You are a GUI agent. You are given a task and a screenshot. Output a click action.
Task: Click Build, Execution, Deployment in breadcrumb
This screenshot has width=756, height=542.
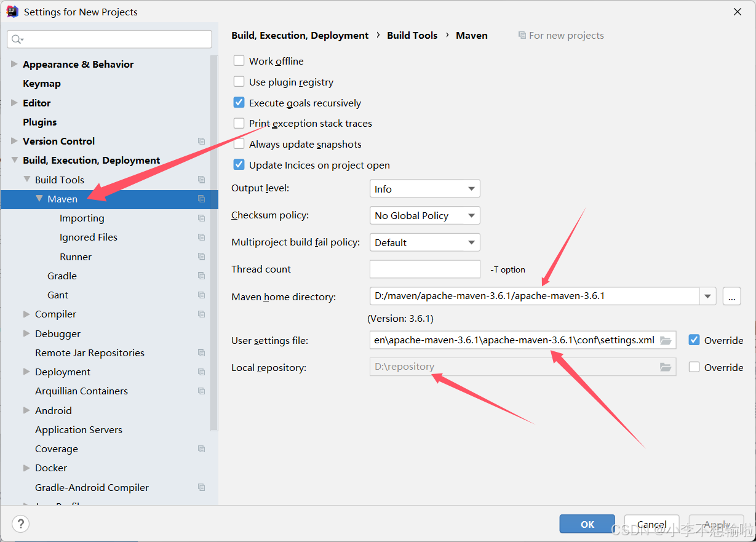tap(300, 35)
